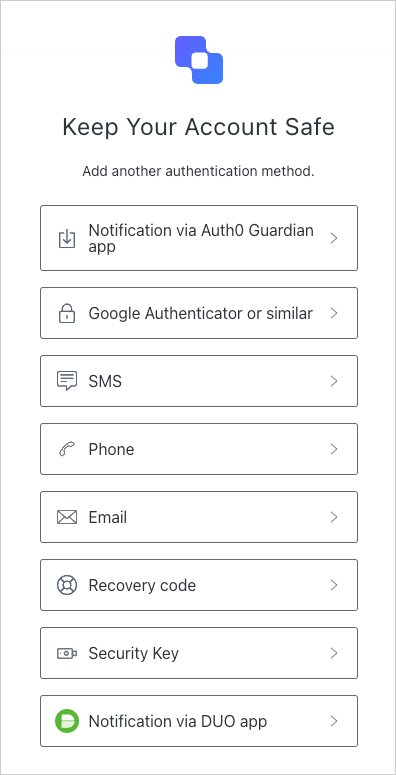
Task: Click the green DUO app logo
Action: 67,721
